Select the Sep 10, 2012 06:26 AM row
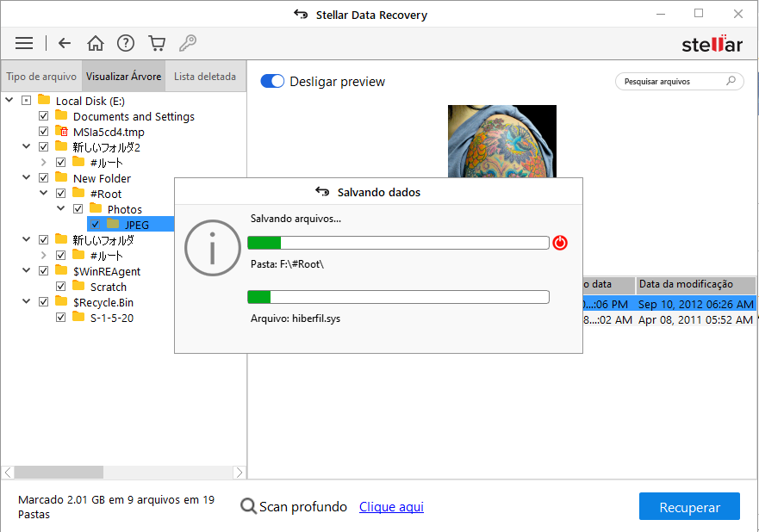759x532 pixels. (669, 304)
